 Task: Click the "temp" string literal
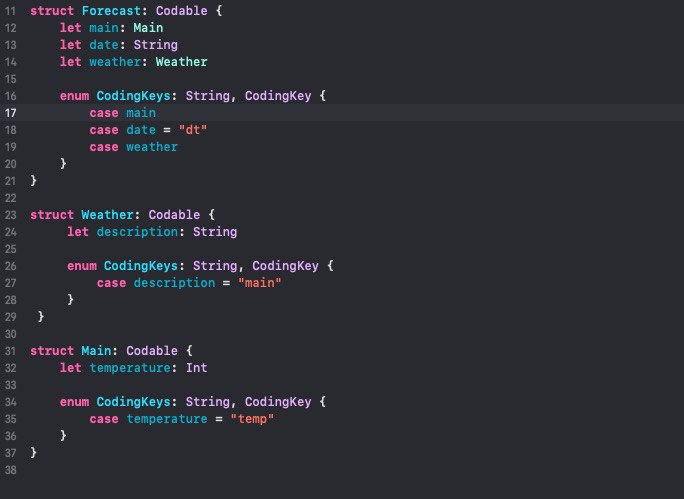(252, 419)
